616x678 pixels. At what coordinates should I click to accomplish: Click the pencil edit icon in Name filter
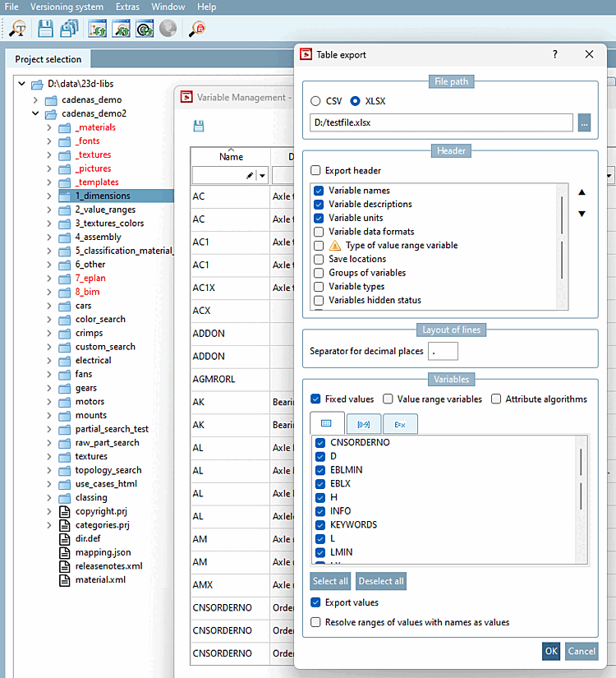(x=250, y=175)
